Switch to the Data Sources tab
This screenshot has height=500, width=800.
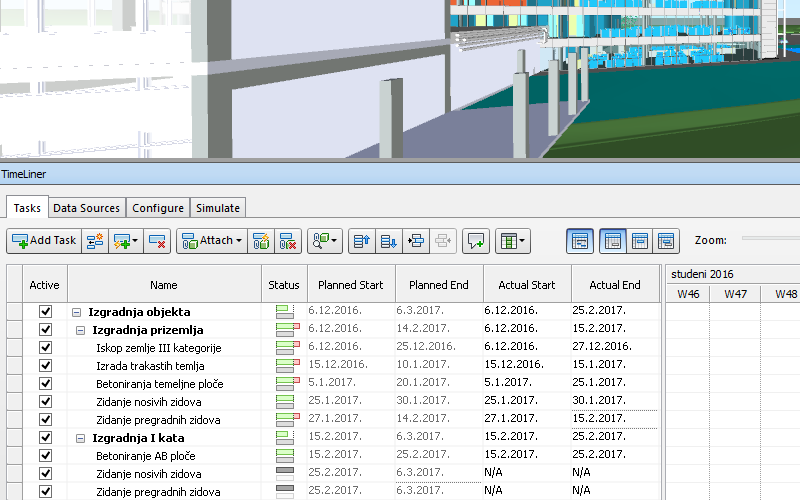(87, 208)
